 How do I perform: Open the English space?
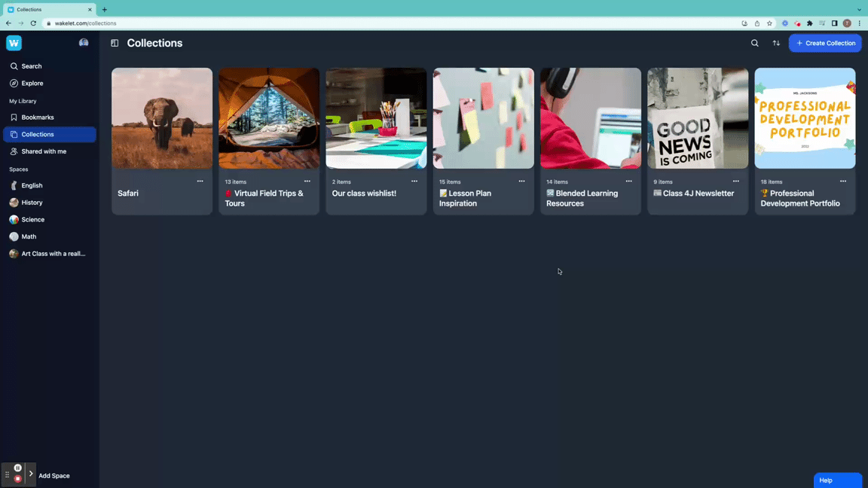tap(32, 185)
